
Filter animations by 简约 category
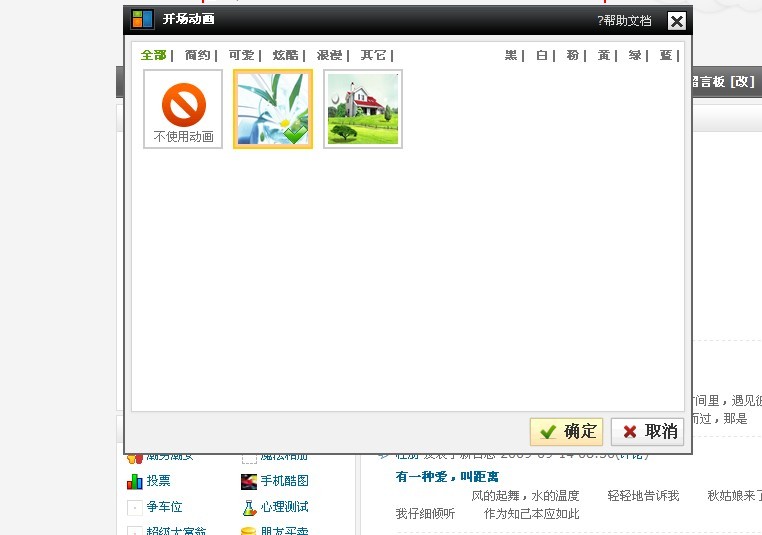(197, 55)
